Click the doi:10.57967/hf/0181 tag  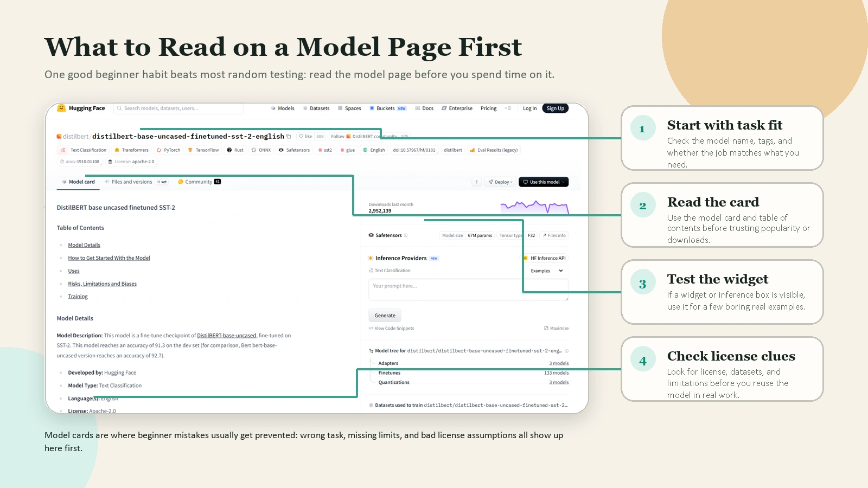(x=414, y=150)
